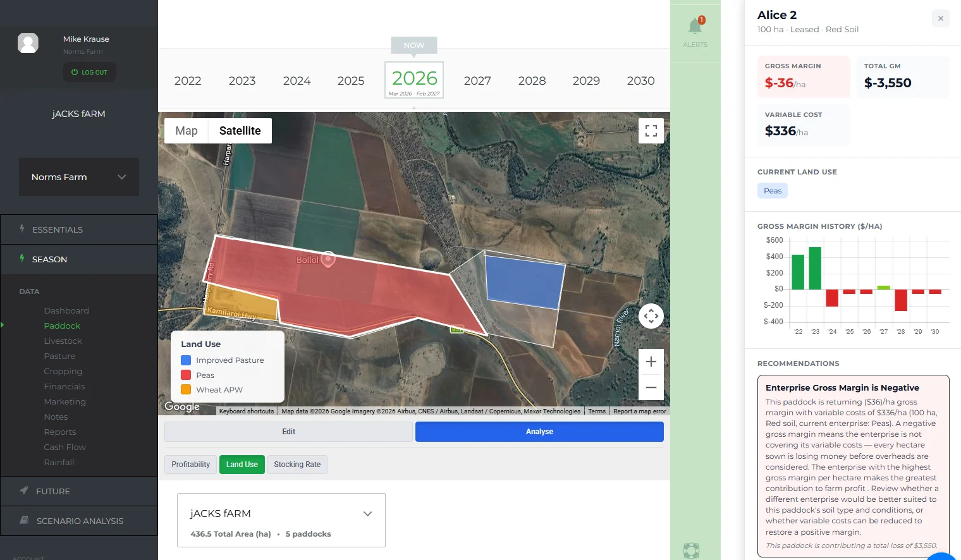961x560 pixels.
Task: Open Season section via its lightning icon
Action: coord(21,259)
